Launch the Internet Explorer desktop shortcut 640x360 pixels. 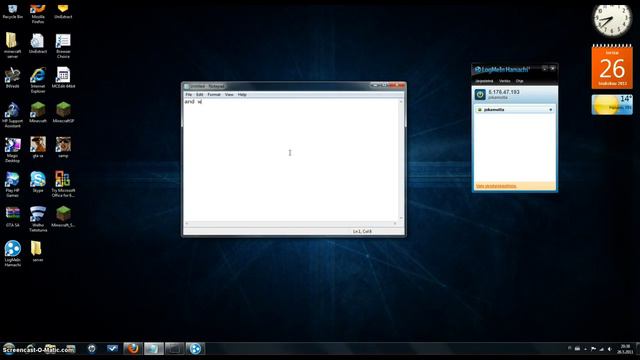click(x=38, y=80)
